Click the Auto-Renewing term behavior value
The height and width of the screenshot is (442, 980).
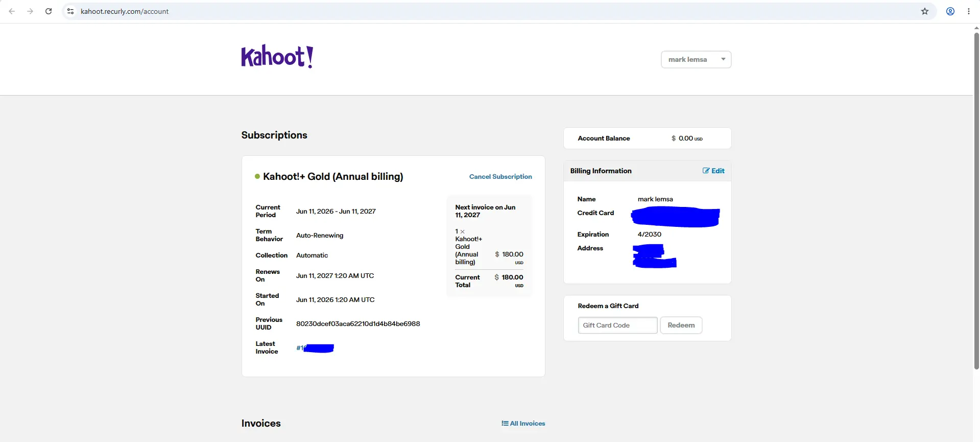click(320, 235)
